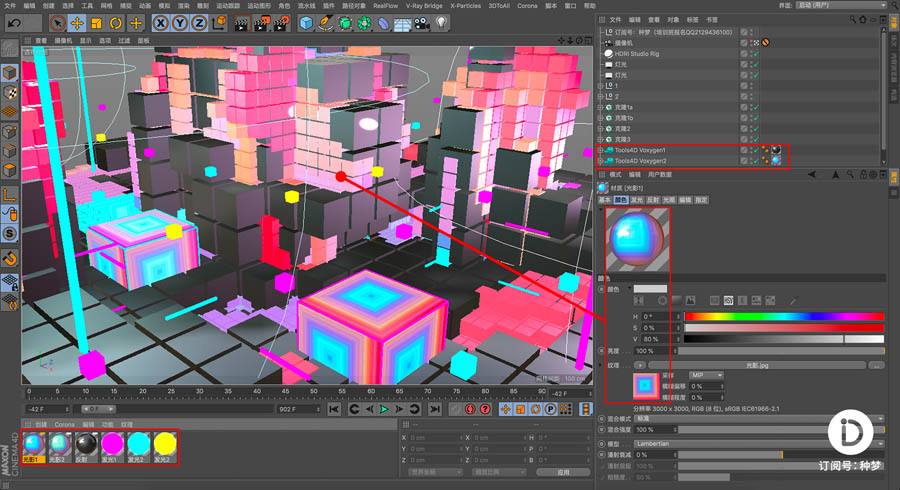Toggle enable checkmark for Tools4D Voxygen2
900x490 pixels.
(x=756, y=161)
